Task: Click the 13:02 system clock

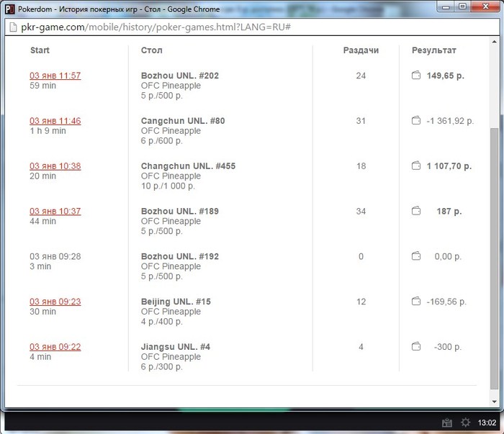Action: 487,422
